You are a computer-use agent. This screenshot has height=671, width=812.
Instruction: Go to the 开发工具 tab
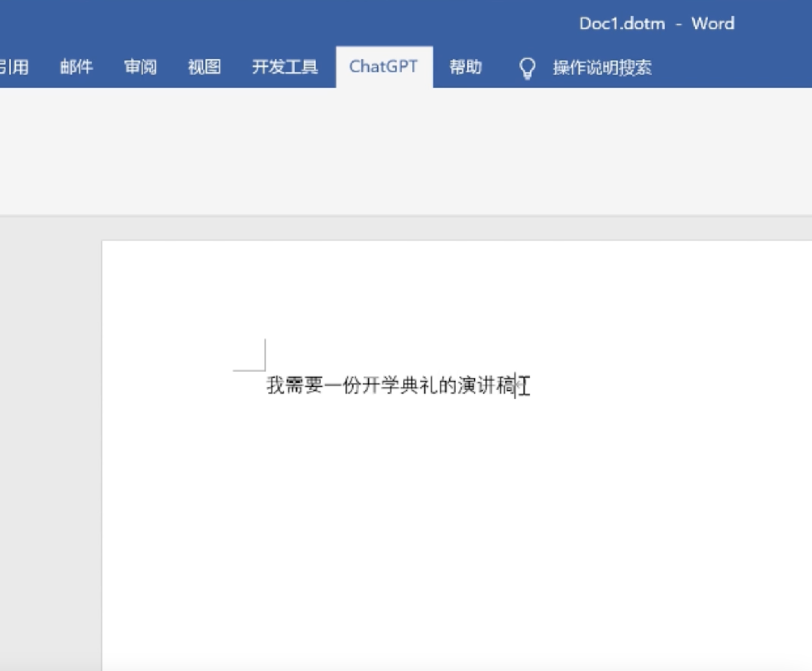click(x=284, y=67)
